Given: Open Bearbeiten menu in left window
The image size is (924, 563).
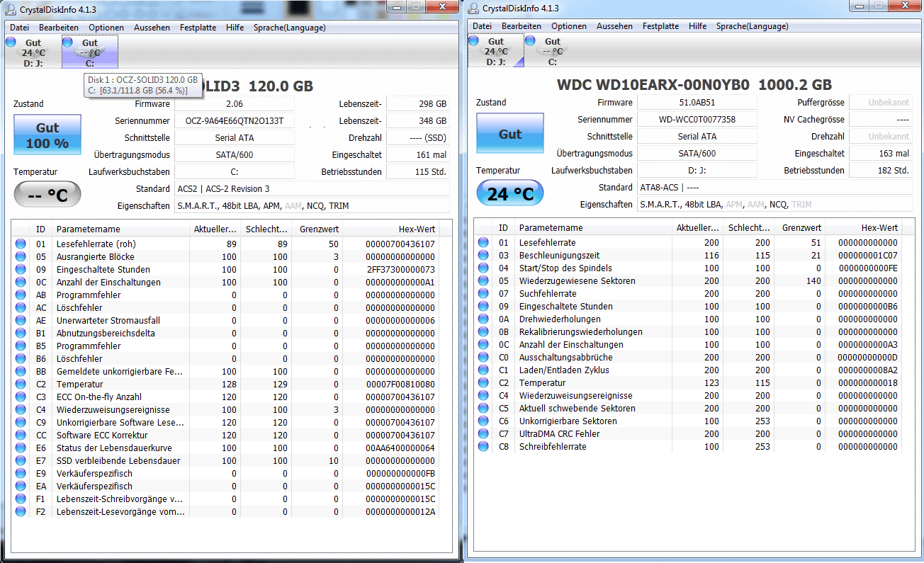Looking at the screenshot, I should [x=59, y=28].
